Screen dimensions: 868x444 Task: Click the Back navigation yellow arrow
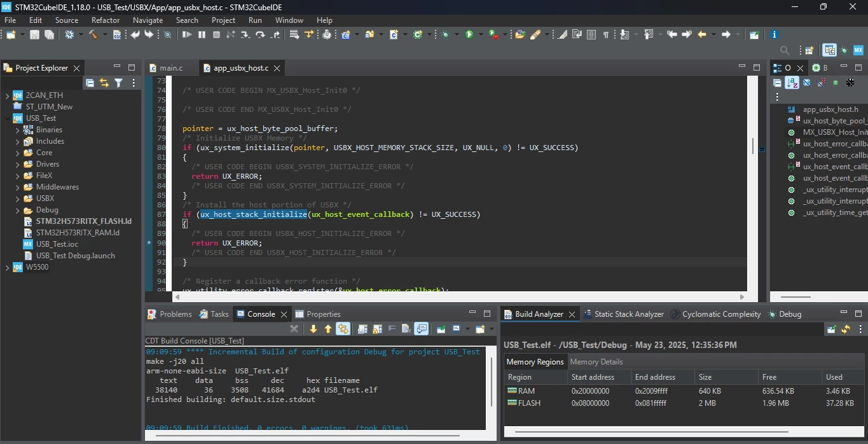[702, 34]
